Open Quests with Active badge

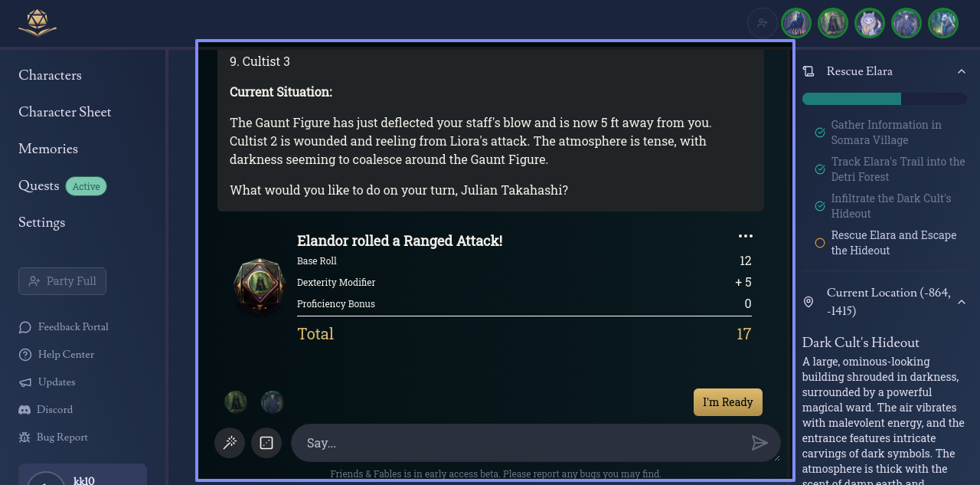63,186
